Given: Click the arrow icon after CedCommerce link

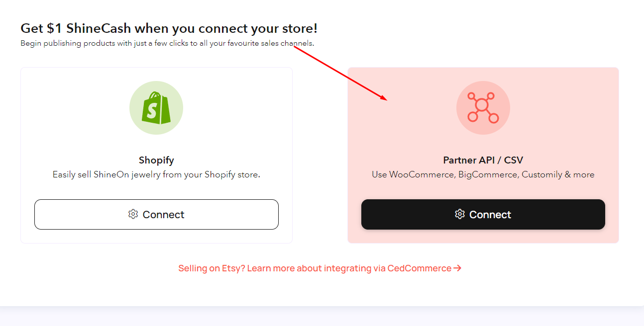Looking at the screenshot, I should click(457, 268).
